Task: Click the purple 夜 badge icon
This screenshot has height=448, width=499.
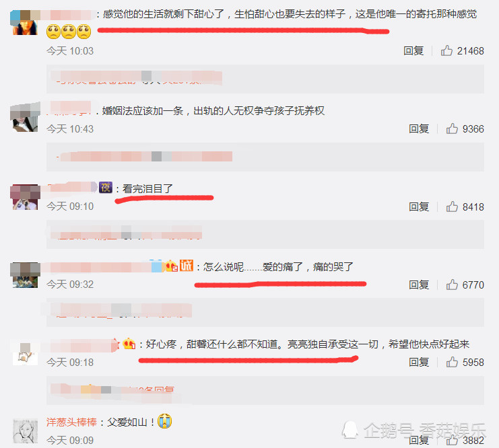Action: (x=106, y=187)
